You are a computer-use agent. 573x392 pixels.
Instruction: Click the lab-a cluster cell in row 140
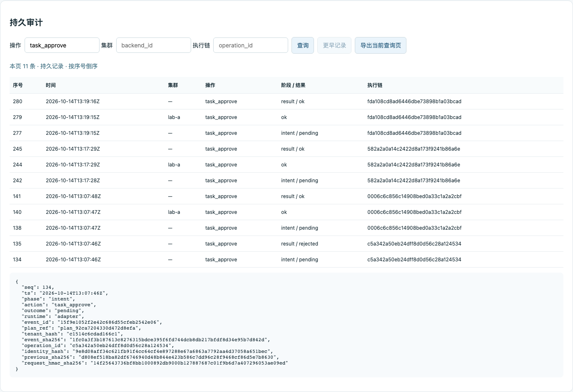coord(174,212)
